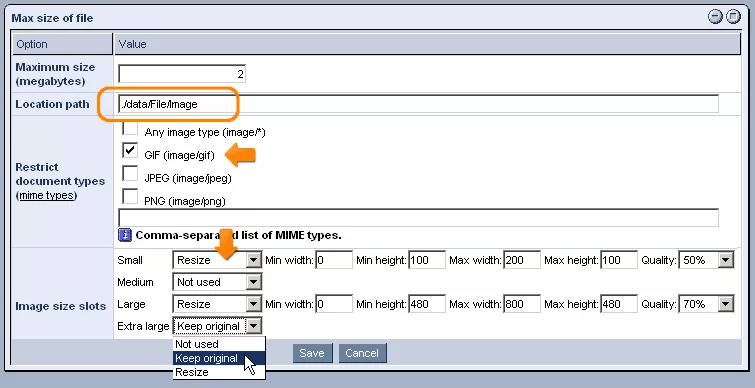Click the comma-separated MIME types text field
755x388 pixels.
click(418, 218)
